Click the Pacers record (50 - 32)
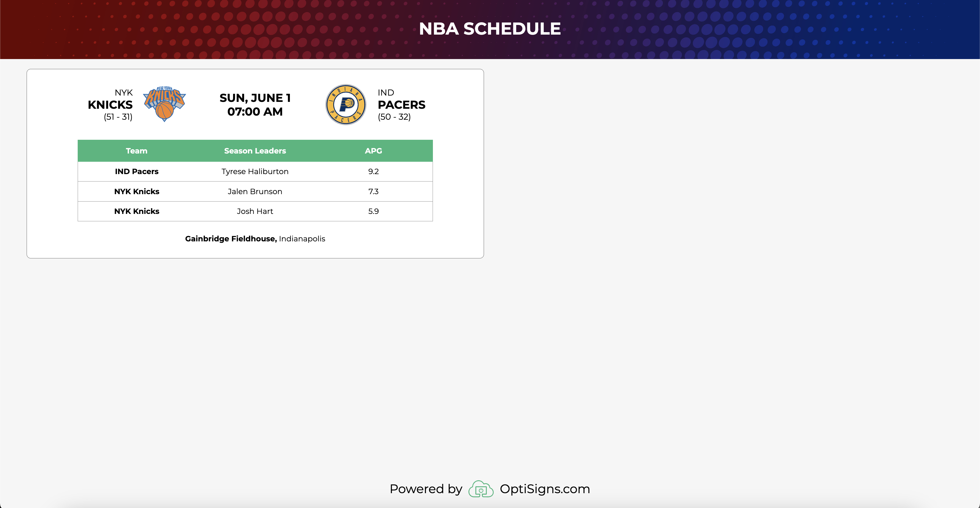 coord(394,117)
